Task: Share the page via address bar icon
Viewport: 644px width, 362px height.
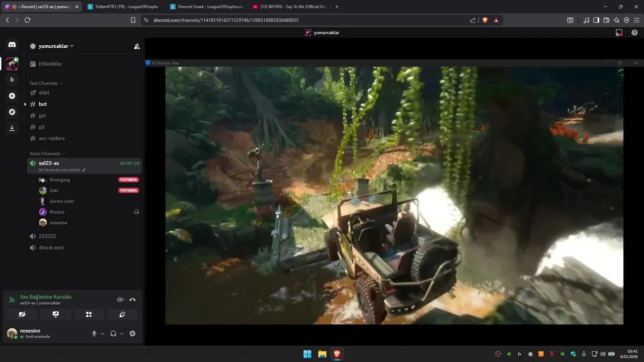Action: (x=473, y=20)
